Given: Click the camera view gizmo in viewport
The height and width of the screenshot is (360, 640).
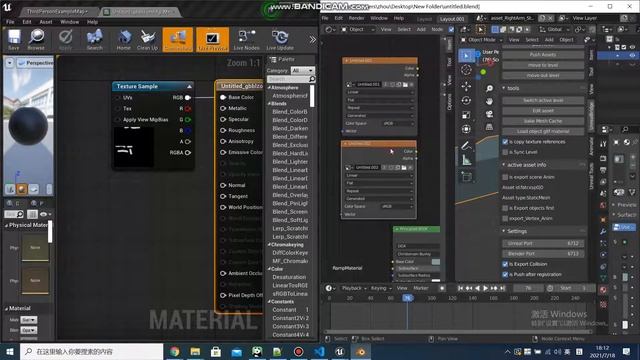Looking at the screenshot, I should pyautogui.click(x=489, y=114).
